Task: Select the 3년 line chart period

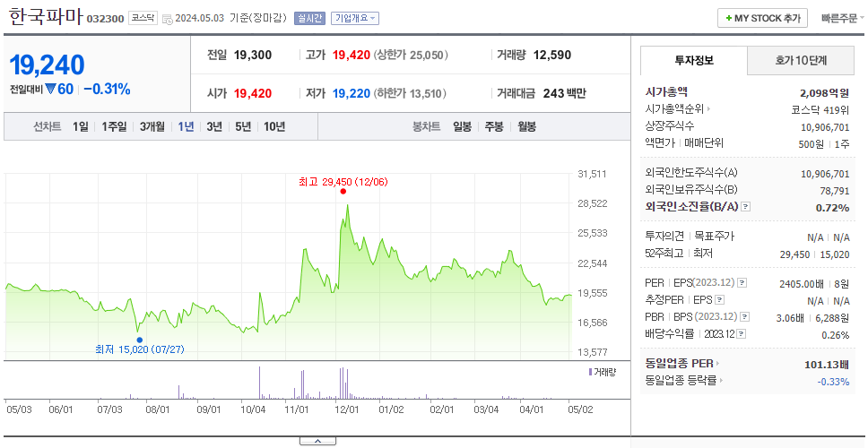Action: 214,126
